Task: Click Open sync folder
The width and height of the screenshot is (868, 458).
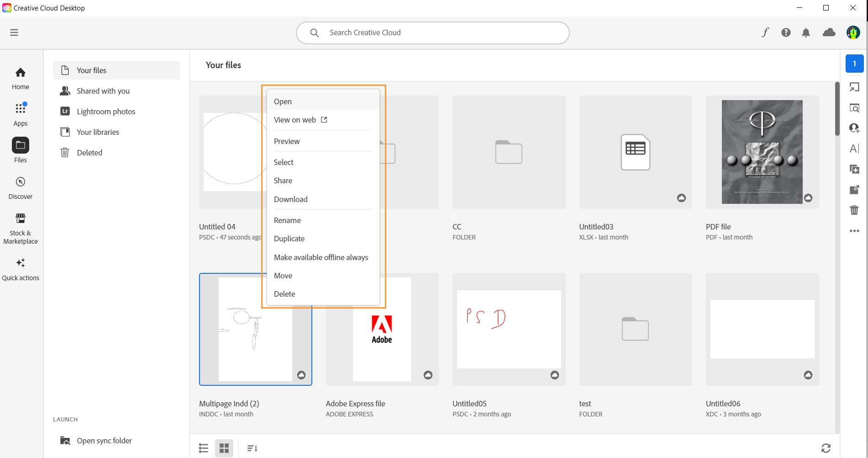Action: (x=104, y=441)
